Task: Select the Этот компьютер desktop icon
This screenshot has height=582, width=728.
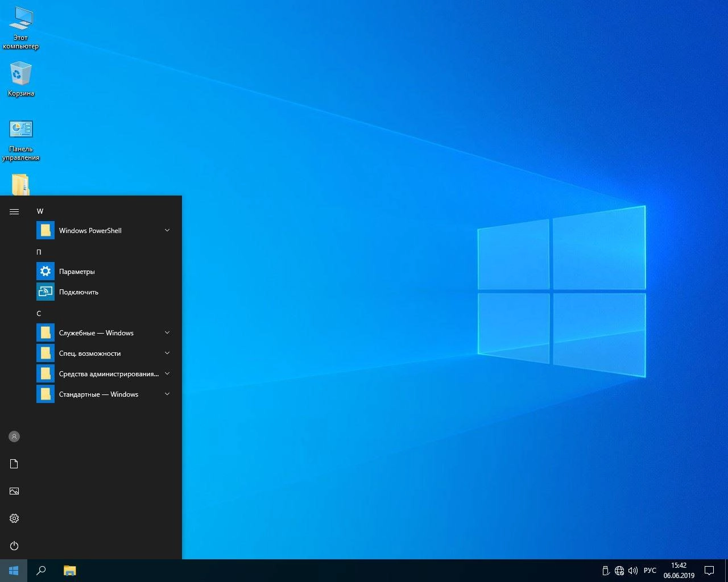Action: point(21,28)
